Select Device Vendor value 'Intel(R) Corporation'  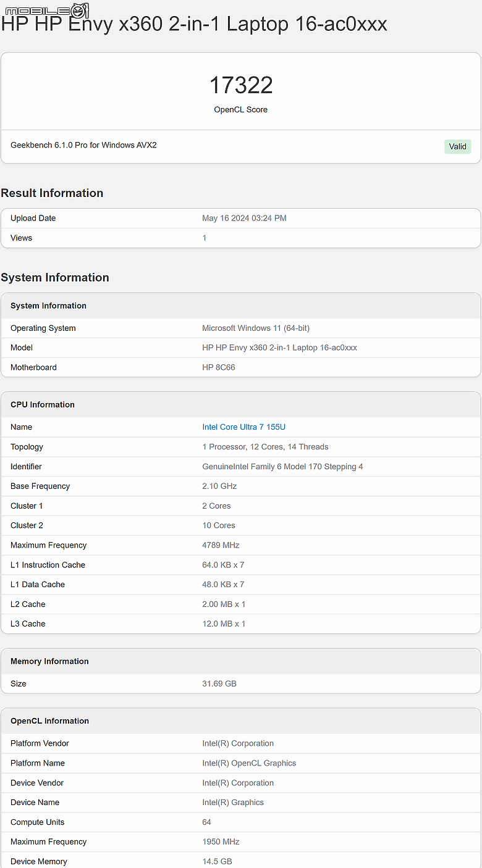click(x=238, y=783)
